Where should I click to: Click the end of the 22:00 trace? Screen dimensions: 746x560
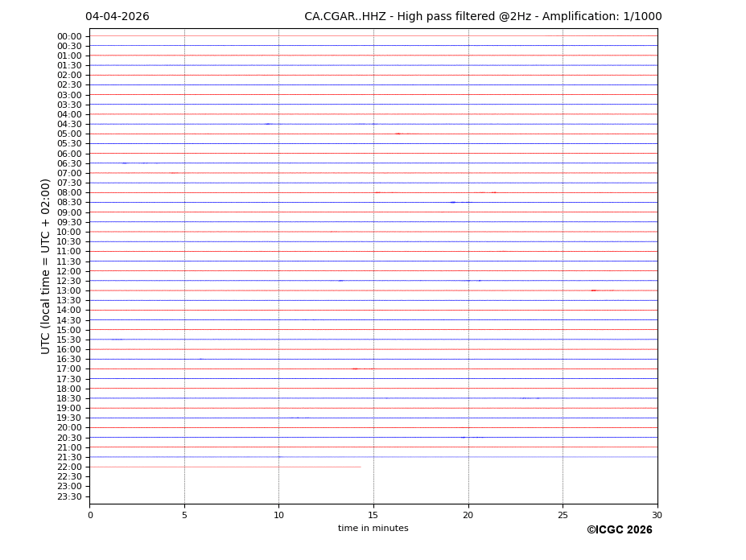pos(360,467)
